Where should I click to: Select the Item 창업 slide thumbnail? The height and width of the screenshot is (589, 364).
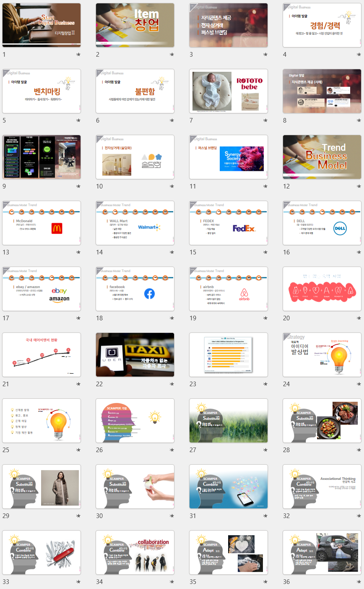pos(135,25)
